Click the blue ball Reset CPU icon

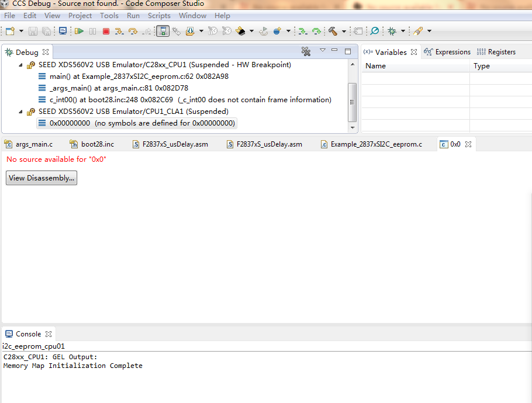(277, 31)
